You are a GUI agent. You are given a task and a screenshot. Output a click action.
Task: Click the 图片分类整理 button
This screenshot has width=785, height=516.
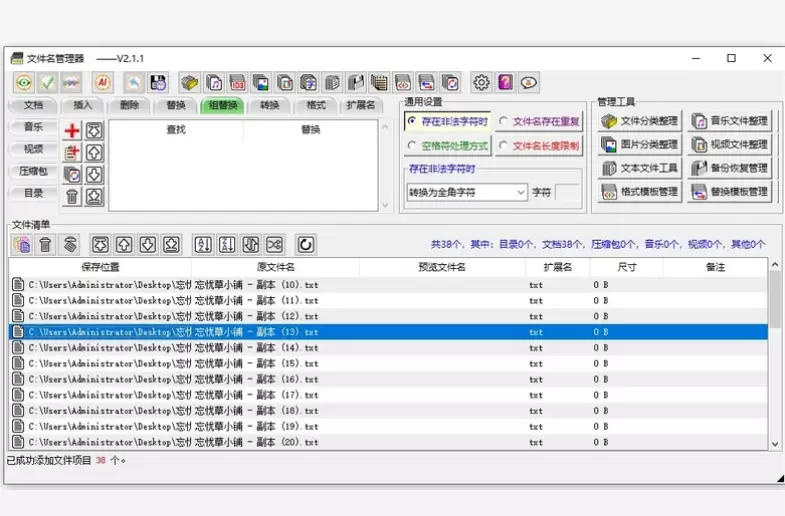pyautogui.click(x=639, y=145)
